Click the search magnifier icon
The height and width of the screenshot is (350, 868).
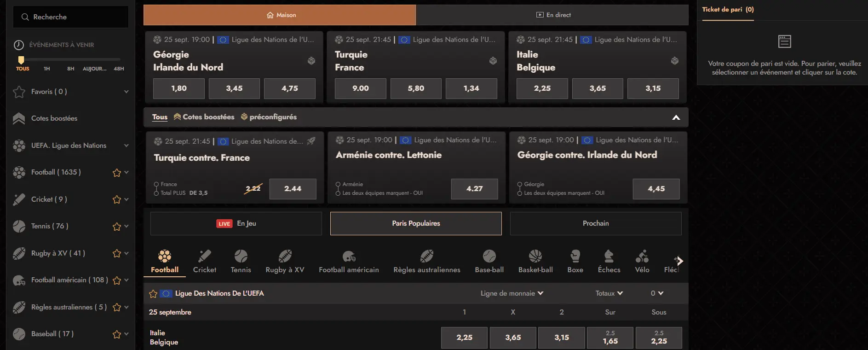[x=25, y=17]
